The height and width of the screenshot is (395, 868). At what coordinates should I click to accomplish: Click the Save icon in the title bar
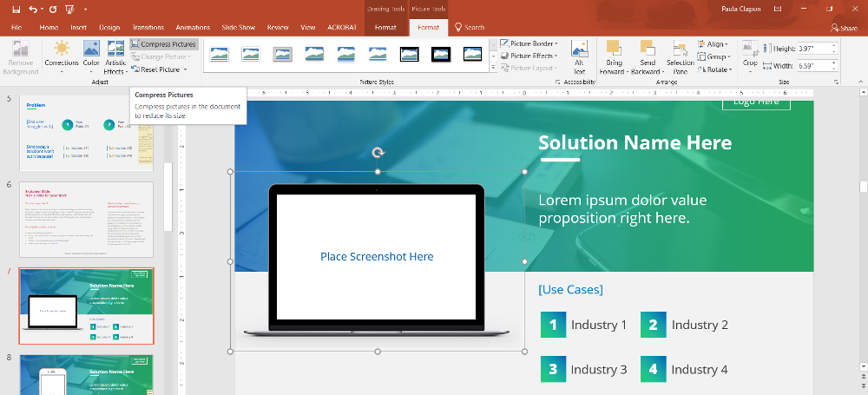[16, 10]
